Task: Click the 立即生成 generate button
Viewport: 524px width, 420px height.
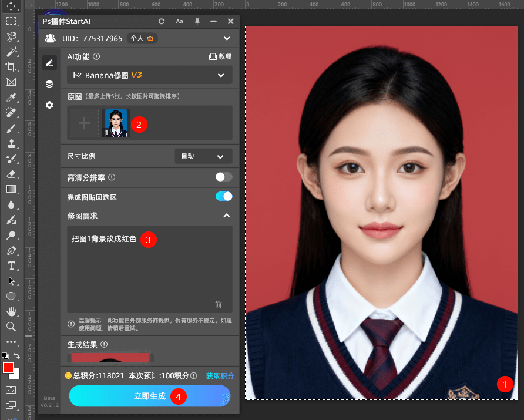Action: click(150, 396)
